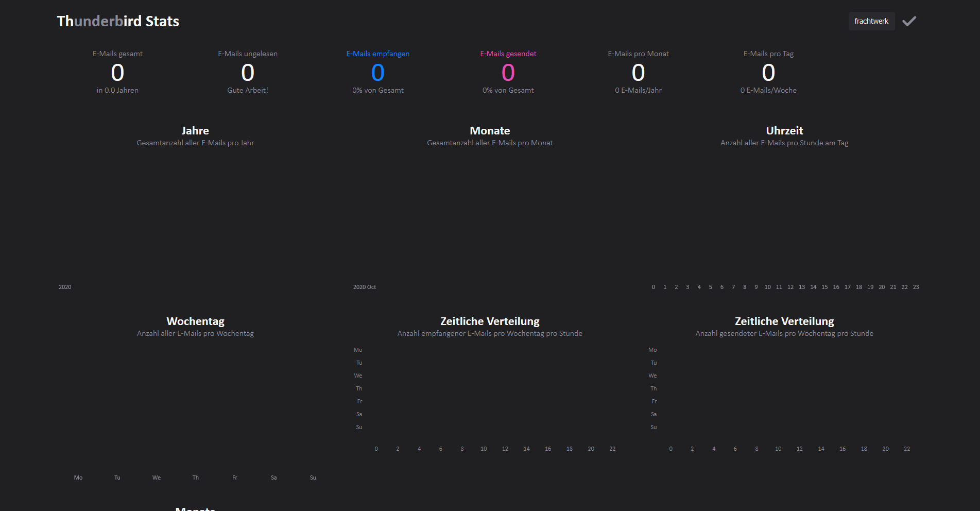Click the 'Gute Arbeit!' text

248,90
